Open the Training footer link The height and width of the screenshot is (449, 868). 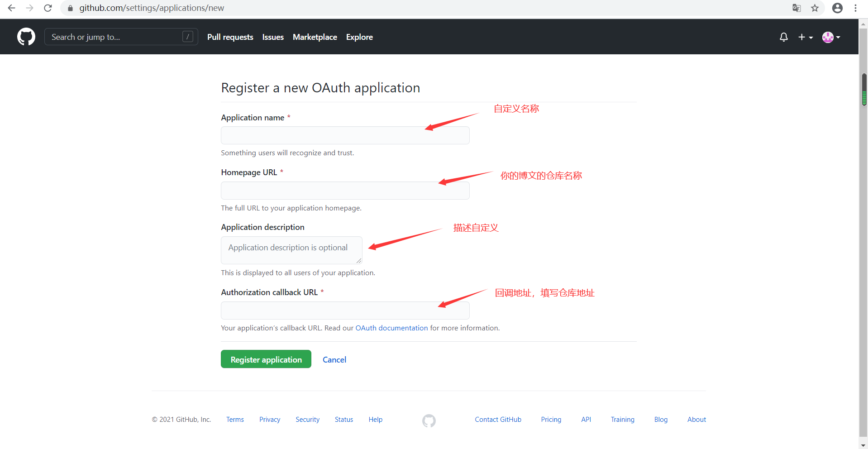pos(623,420)
